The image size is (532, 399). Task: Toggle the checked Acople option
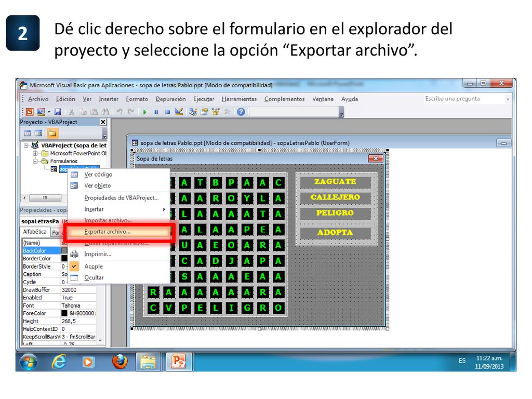coord(119,267)
